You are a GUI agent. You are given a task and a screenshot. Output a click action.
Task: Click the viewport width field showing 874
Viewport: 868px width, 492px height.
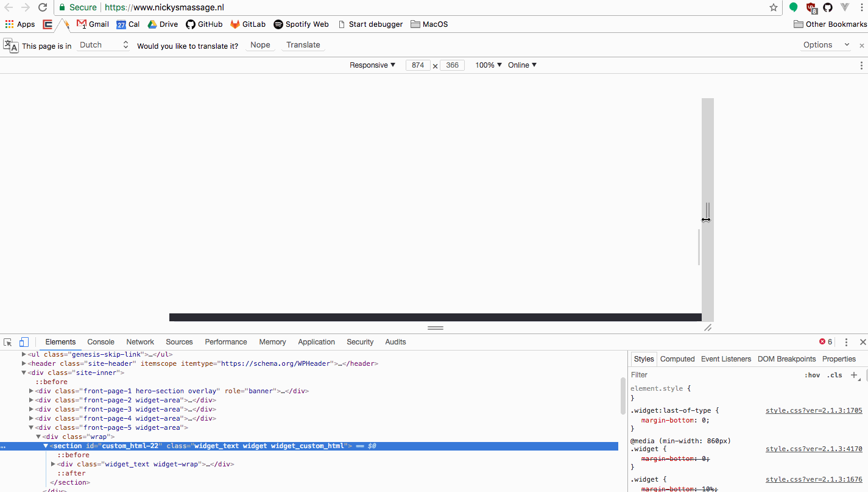click(x=418, y=65)
